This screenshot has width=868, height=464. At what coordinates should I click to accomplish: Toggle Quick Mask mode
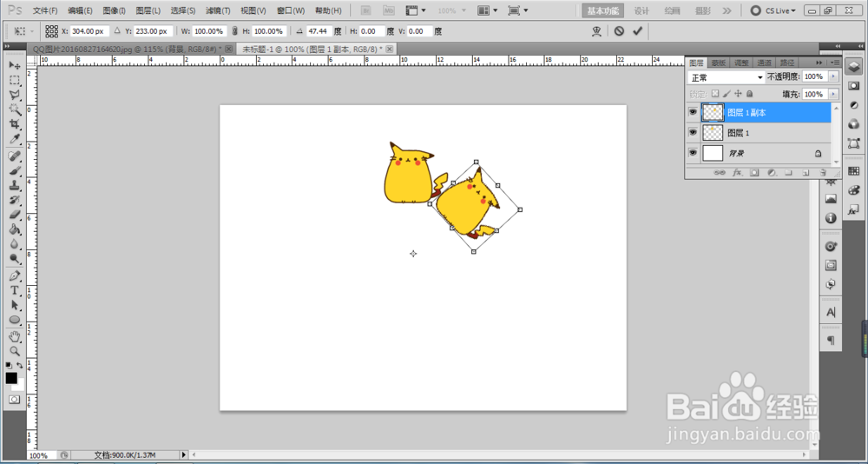(14, 399)
